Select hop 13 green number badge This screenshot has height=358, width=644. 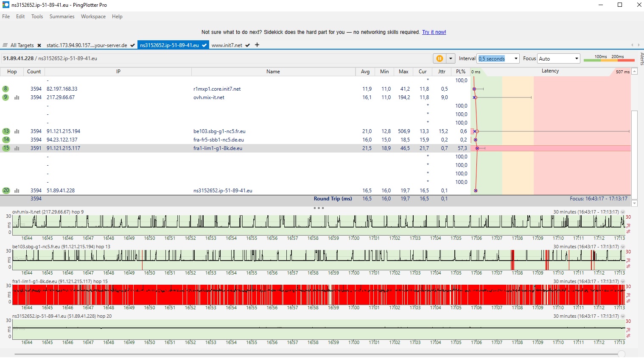click(6, 131)
